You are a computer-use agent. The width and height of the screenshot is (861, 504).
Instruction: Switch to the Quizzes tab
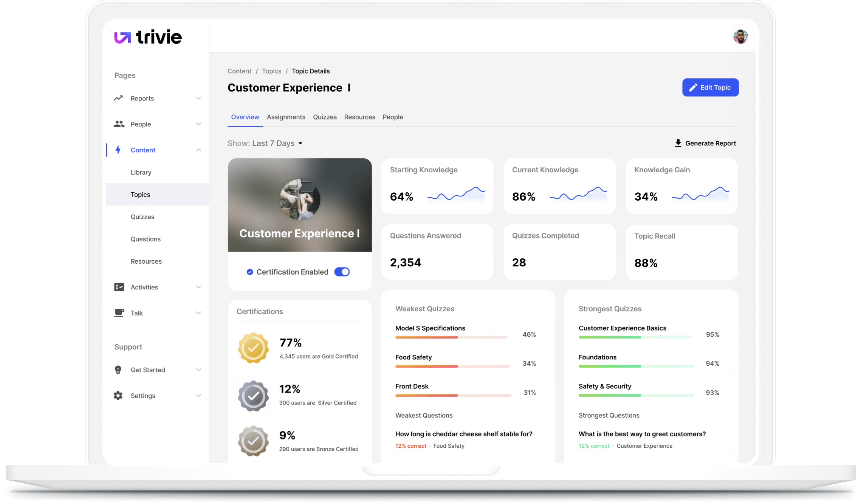click(325, 117)
